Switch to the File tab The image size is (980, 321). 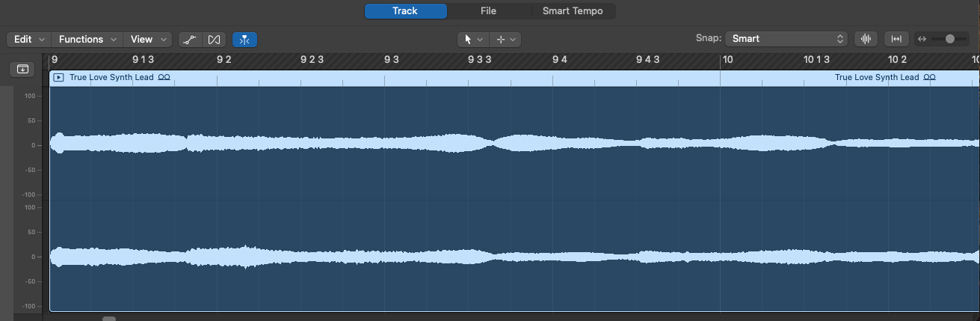[x=488, y=11]
